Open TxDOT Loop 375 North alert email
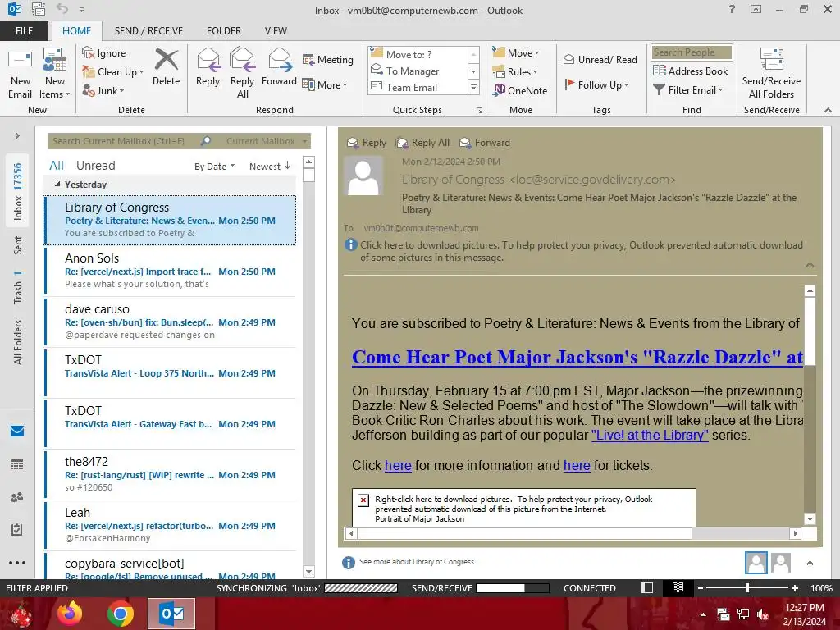 170,373
